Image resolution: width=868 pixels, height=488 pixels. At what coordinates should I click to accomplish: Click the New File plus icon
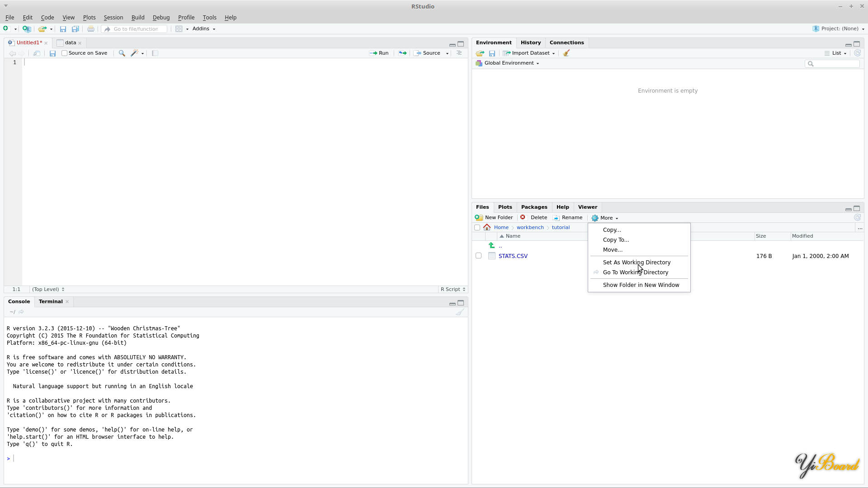(6, 28)
